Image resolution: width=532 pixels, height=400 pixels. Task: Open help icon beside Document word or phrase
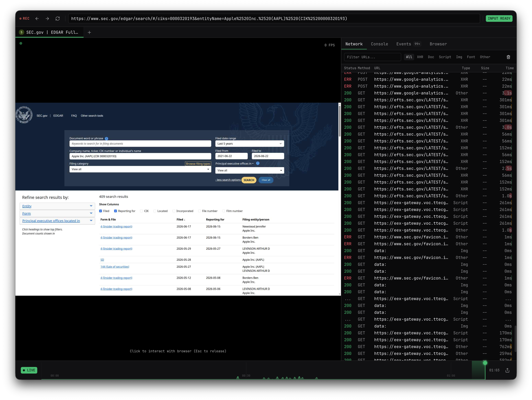107,139
